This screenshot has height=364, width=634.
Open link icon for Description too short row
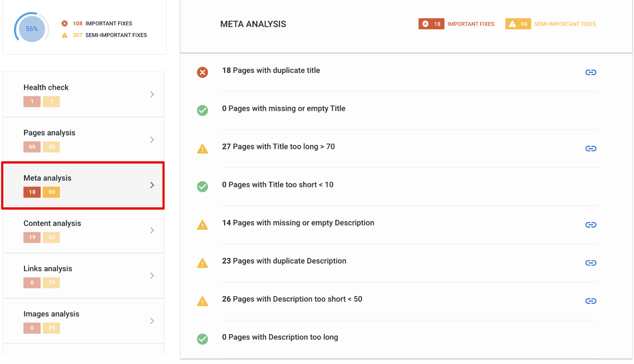pyautogui.click(x=591, y=301)
